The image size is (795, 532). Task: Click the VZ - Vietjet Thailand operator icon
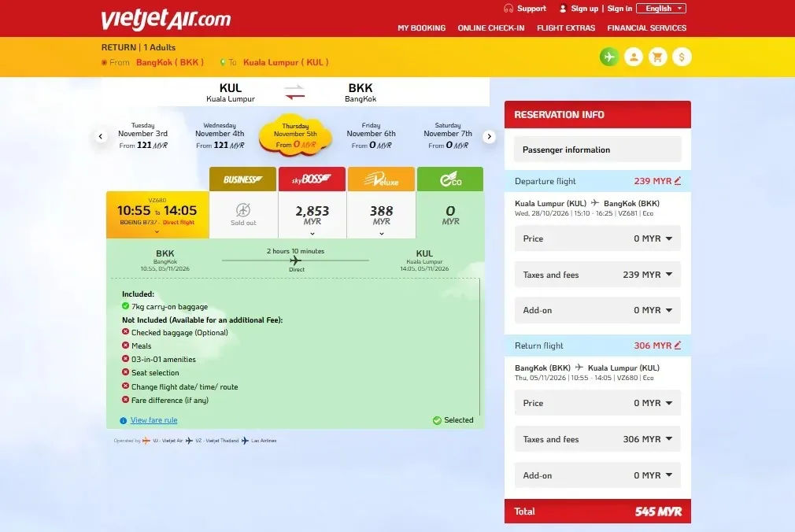(x=189, y=440)
